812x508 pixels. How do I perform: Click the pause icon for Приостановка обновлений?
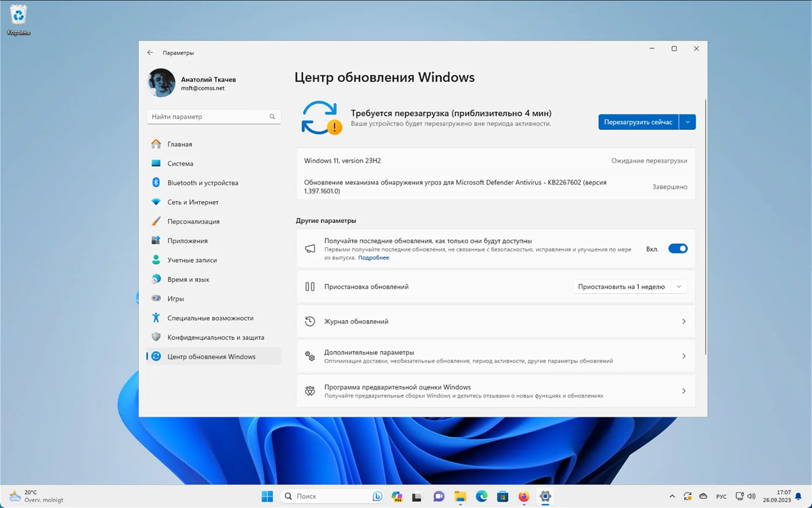pyautogui.click(x=310, y=287)
